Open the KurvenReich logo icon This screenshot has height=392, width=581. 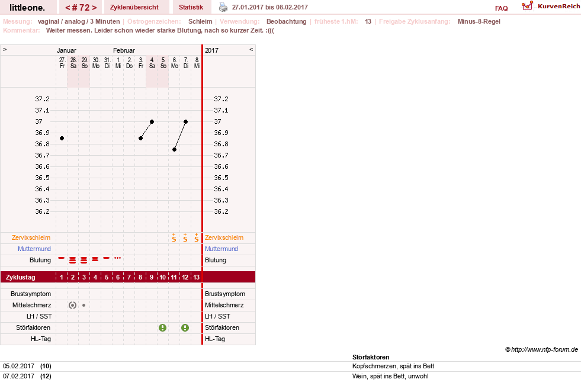(527, 5)
